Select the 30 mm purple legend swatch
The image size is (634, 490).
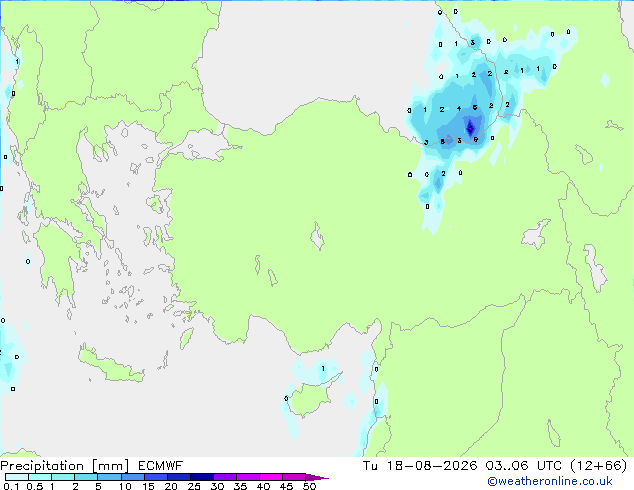225,477
